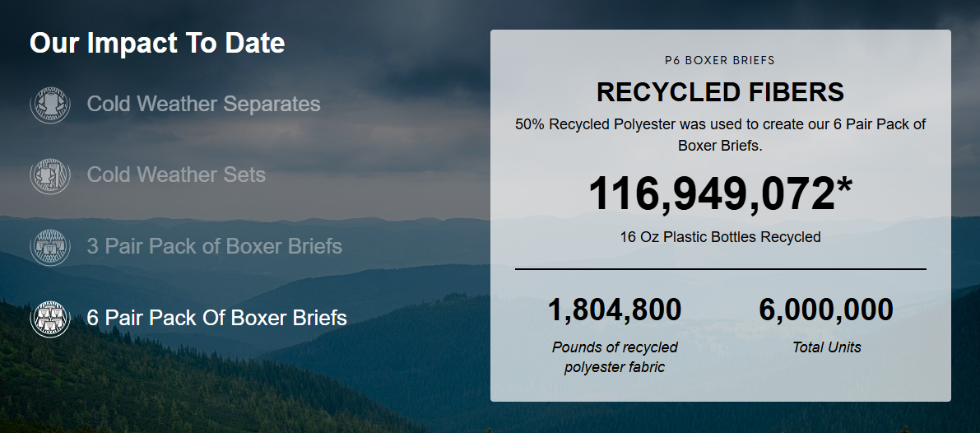Click the 1,804,800 pounds figure

[615, 310]
